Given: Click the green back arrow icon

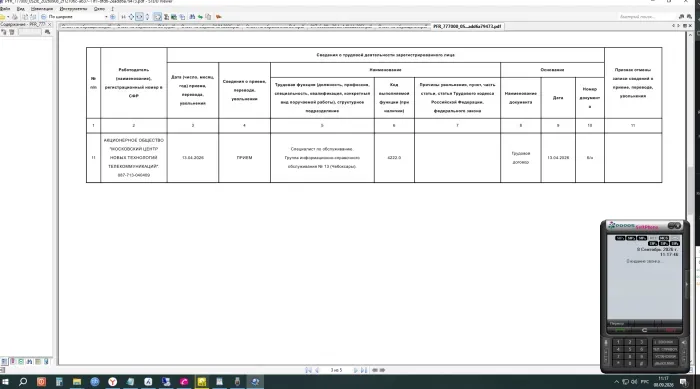Looking at the screenshot, I should [x=200, y=17].
